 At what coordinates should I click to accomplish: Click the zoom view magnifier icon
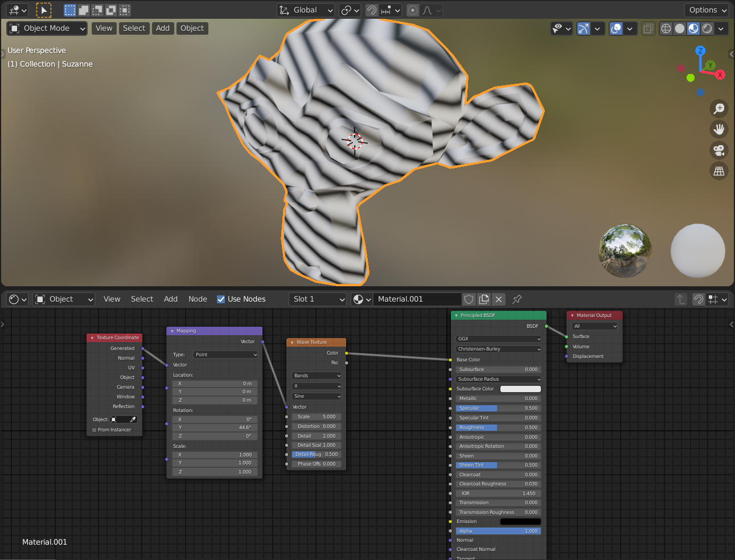[x=720, y=109]
